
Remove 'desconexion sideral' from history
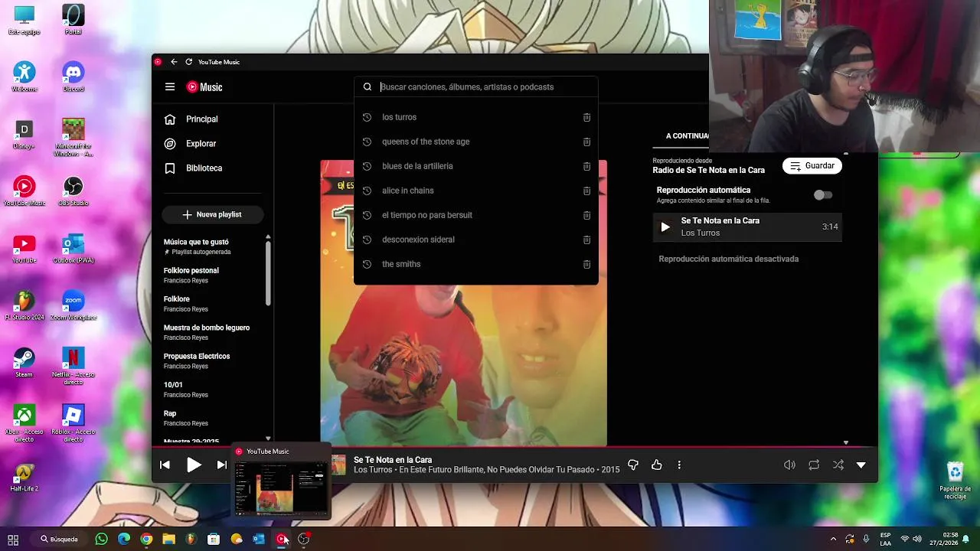pos(586,240)
